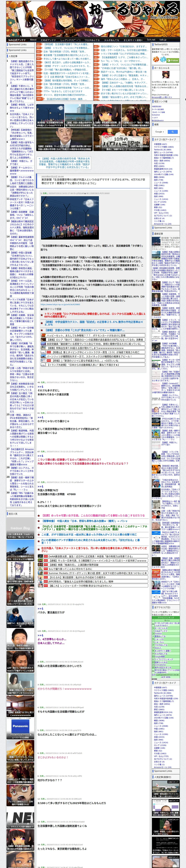Select the top 国内ニュース (14746) category

click(163, 152)
